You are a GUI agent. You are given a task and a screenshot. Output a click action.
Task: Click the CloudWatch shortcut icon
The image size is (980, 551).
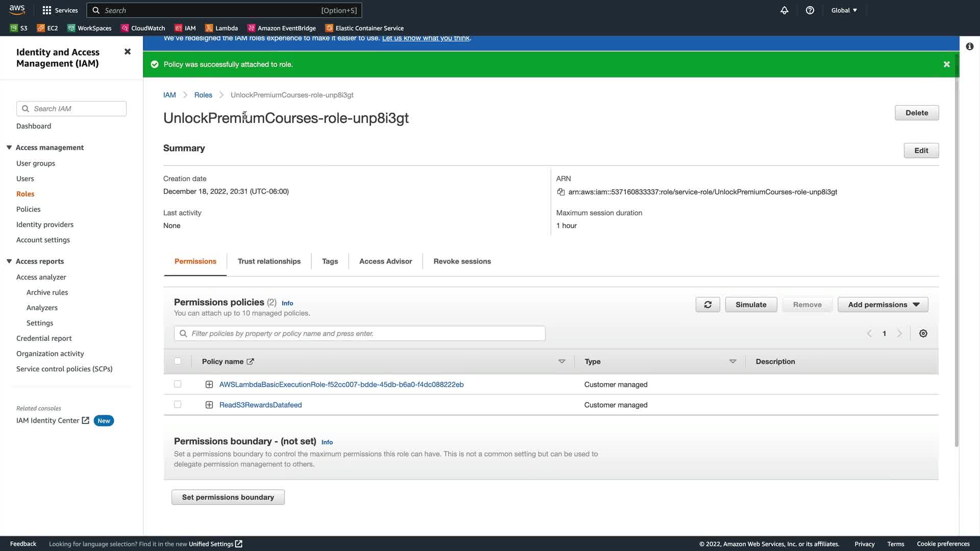(125, 28)
